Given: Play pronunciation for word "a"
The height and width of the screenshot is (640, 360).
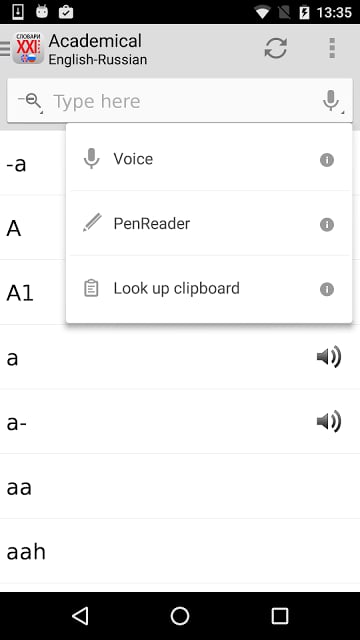Looking at the screenshot, I should click(x=329, y=357).
